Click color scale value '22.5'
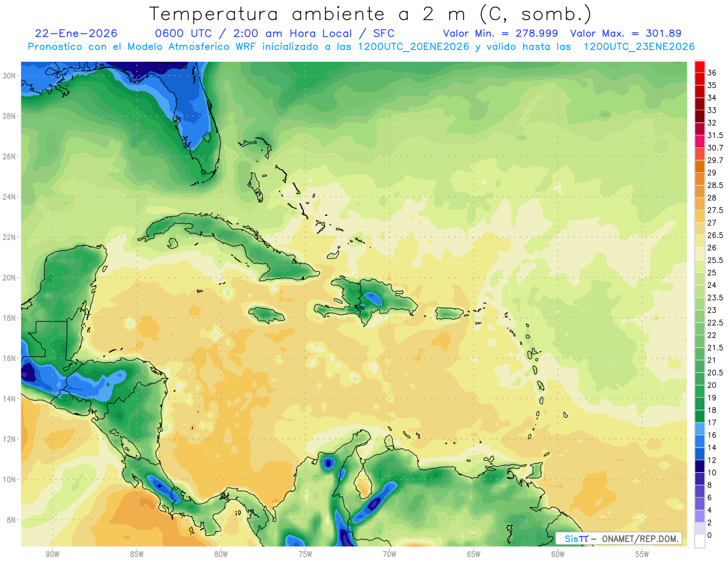The image size is (728, 562). [715, 323]
